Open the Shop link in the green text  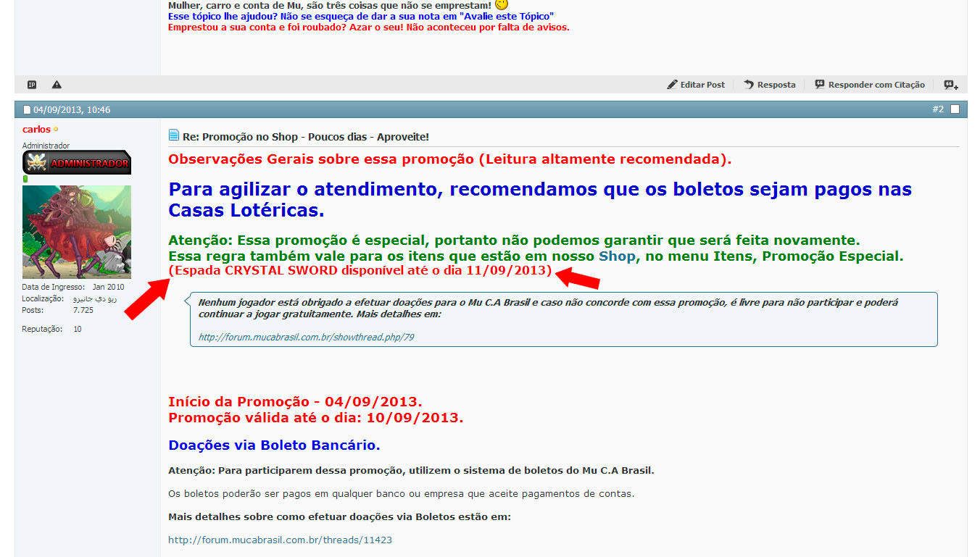click(616, 256)
